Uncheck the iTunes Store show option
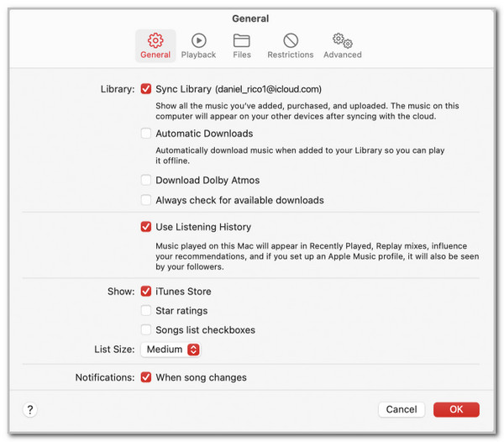This screenshot has width=504, height=442. [146, 292]
